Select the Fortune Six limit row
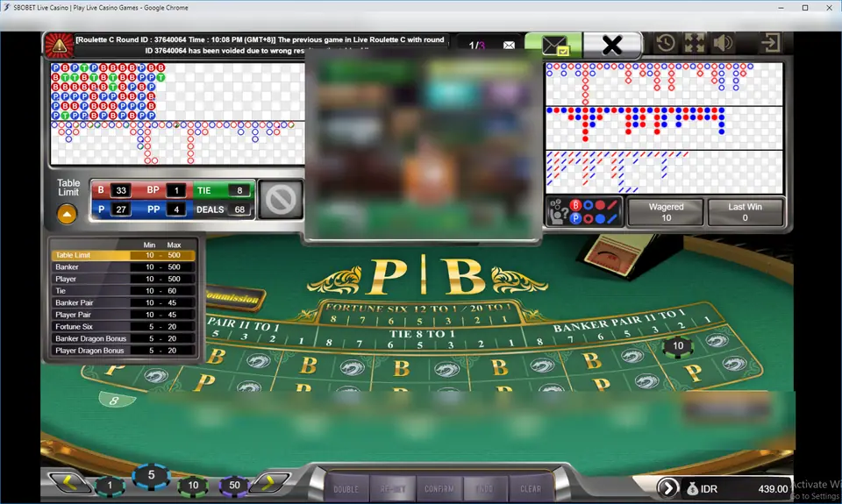 point(124,326)
